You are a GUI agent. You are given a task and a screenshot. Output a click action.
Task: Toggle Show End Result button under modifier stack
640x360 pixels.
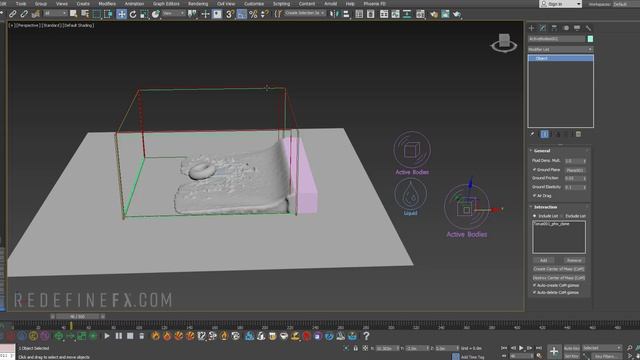544,134
